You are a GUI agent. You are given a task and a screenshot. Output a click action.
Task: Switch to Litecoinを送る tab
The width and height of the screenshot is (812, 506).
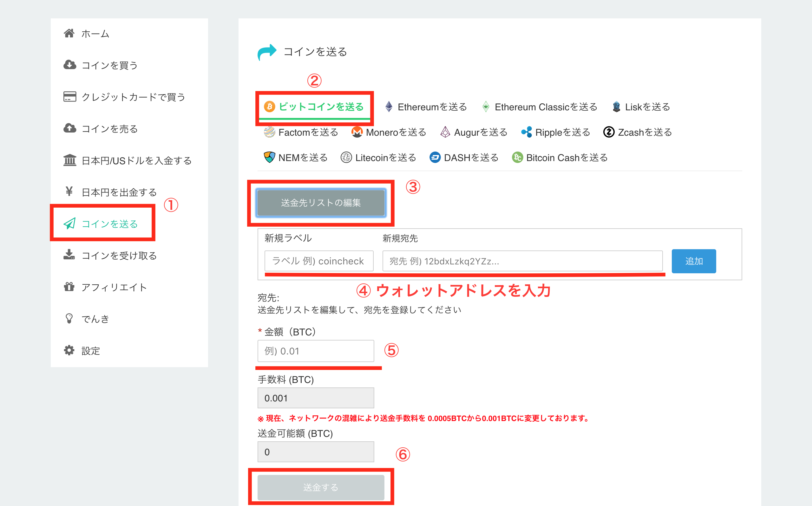(378, 157)
